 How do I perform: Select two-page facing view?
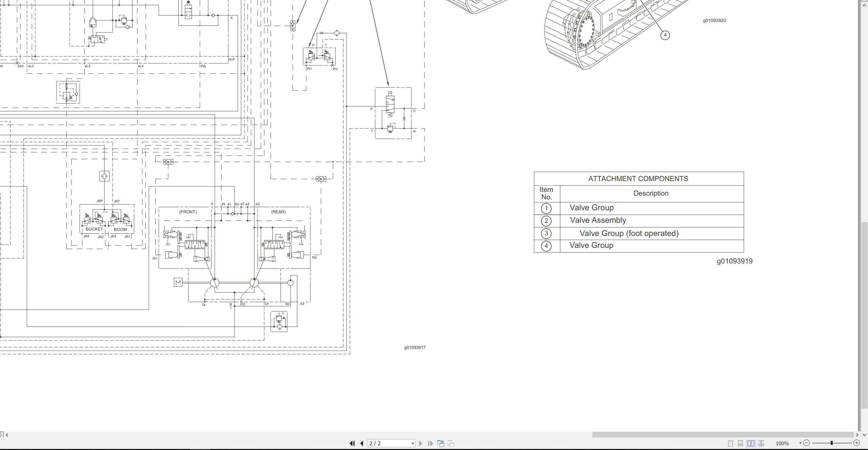pos(751,443)
